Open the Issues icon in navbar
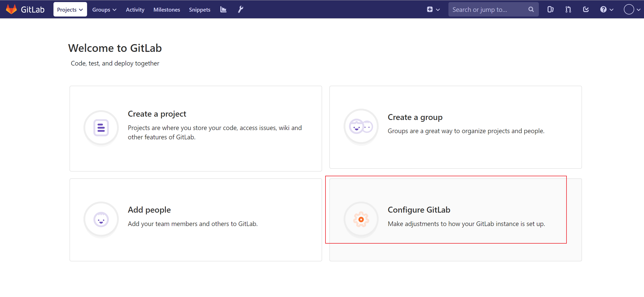 550,10
